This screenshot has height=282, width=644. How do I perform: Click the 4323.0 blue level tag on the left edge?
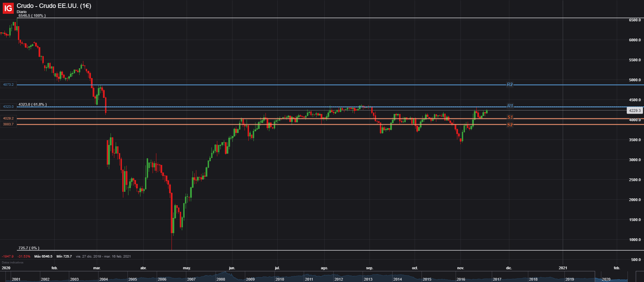click(8, 107)
